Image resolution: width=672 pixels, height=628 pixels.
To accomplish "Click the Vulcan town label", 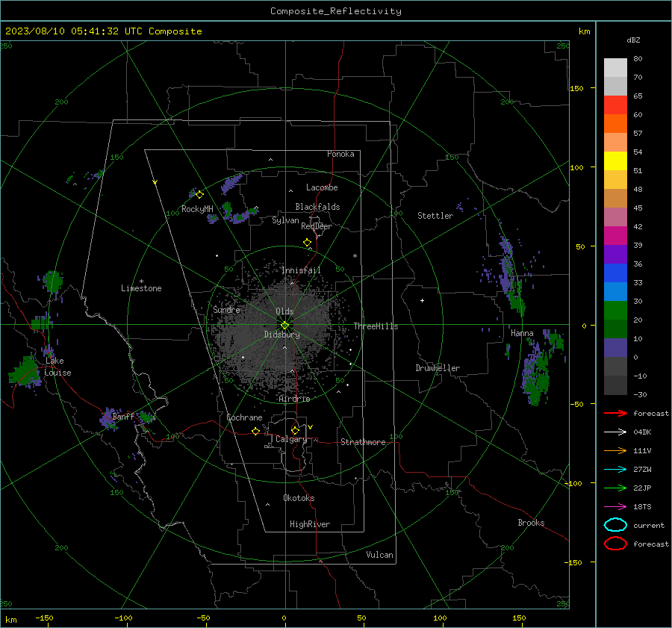I will point(380,555).
